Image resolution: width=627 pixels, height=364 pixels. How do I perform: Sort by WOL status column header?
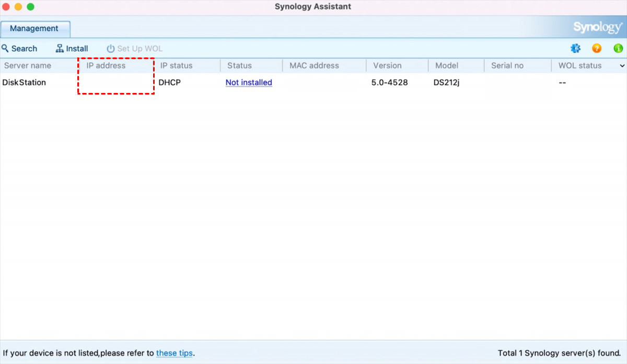coord(580,66)
